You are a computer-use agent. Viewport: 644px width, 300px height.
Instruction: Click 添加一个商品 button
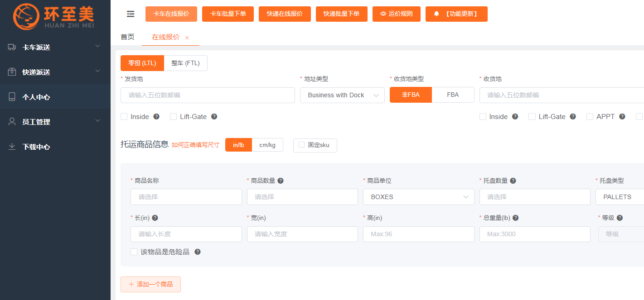click(150, 284)
